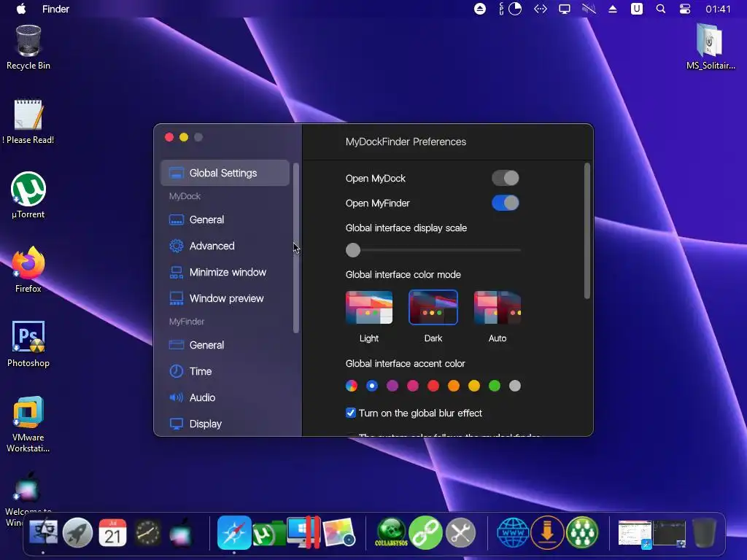The width and height of the screenshot is (747, 560).
Task: Click the muted sound icon in the menu bar
Action: click(589, 9)
